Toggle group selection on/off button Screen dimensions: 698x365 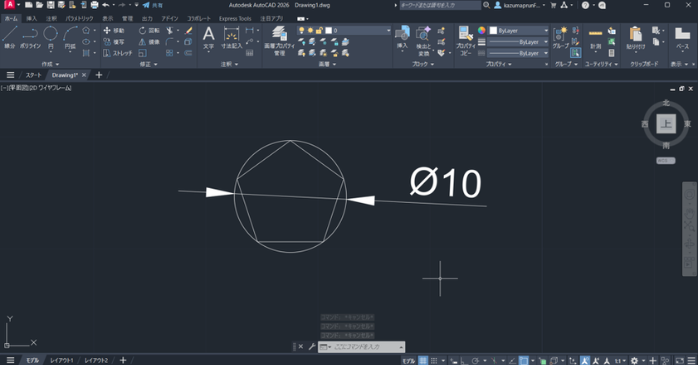click(575, 53)
